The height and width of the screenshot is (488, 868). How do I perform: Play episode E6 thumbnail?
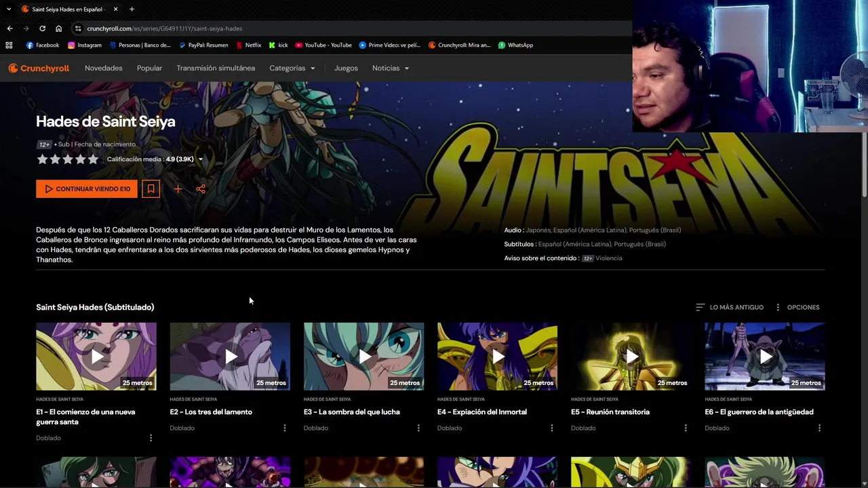click(x=765, y=357)
